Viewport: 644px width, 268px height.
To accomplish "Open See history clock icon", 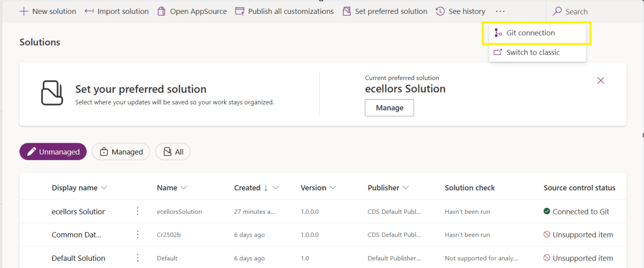I will tap(440, 11).
